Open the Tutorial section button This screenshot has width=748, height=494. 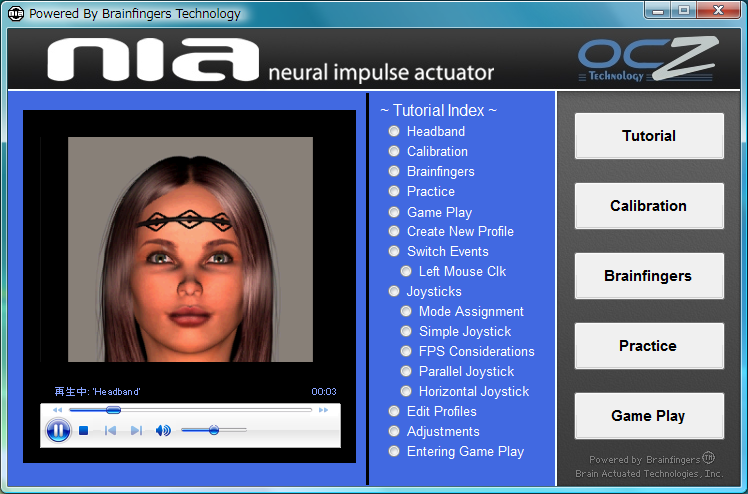[649, 136]
